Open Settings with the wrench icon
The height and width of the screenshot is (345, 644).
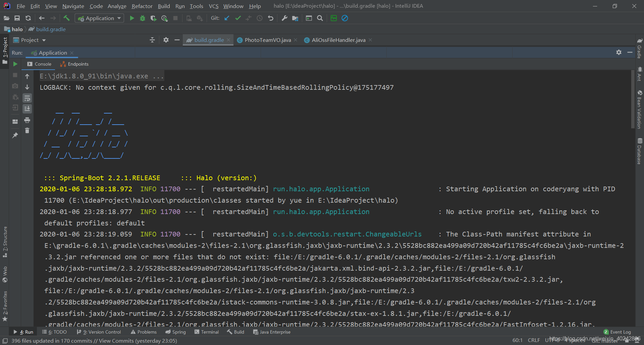(x=284, y=18)
